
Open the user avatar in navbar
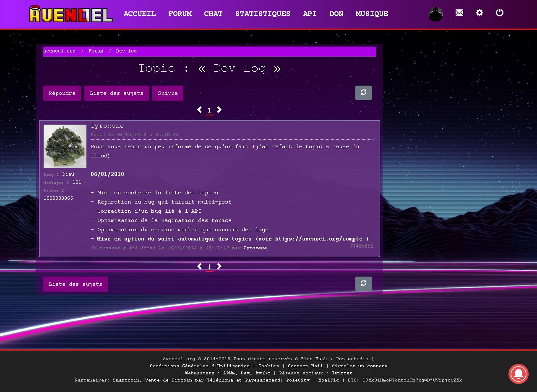tap(435, 14)
